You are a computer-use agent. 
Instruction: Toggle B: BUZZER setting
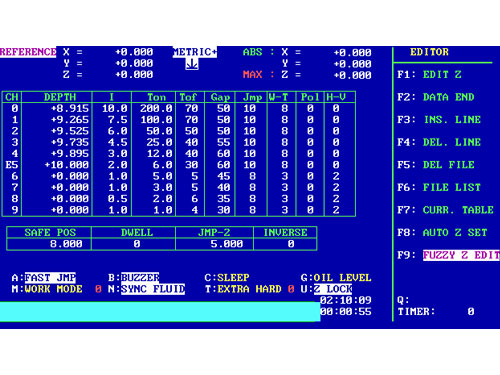pyautogui.click(x=134, y=278)
